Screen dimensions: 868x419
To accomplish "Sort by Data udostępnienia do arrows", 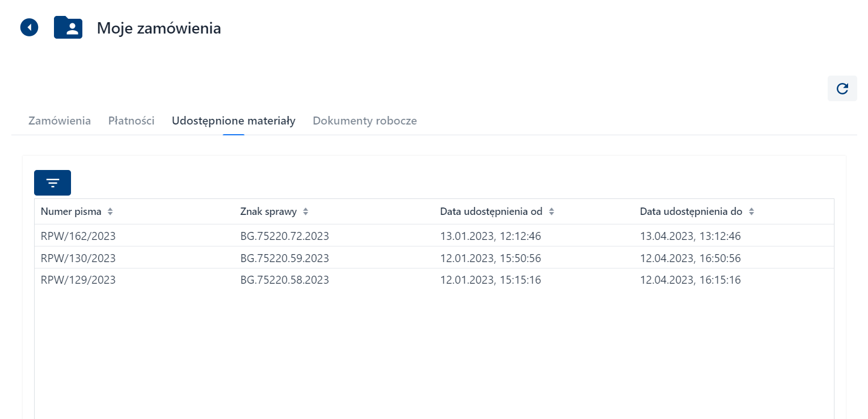I will click(751, 211).
